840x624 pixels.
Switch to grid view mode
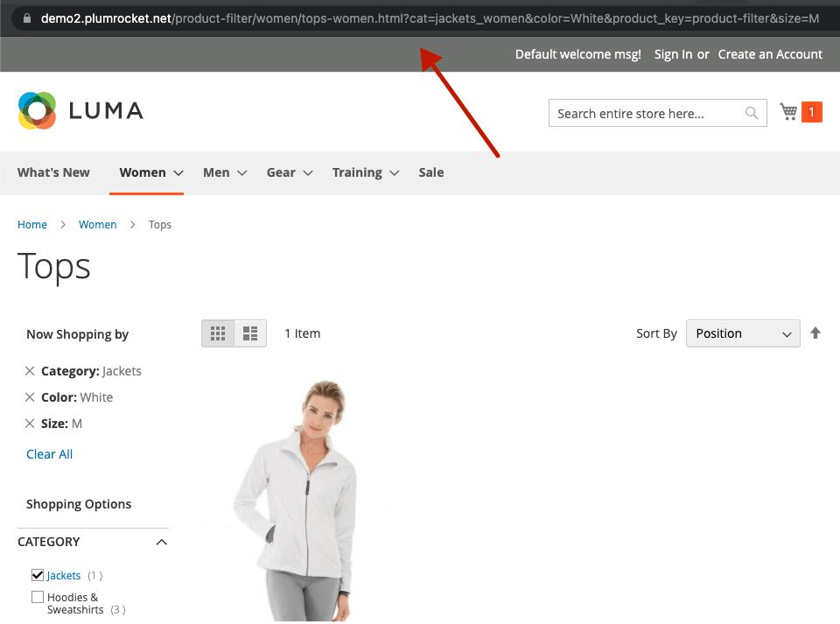[x=218, y=333]
